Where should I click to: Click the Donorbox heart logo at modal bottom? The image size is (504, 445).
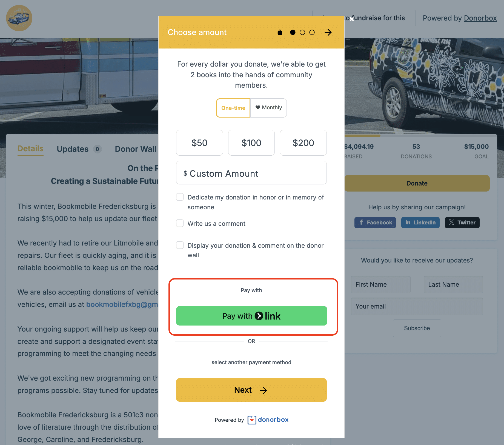pyautogui.click(x=252, y=420)
